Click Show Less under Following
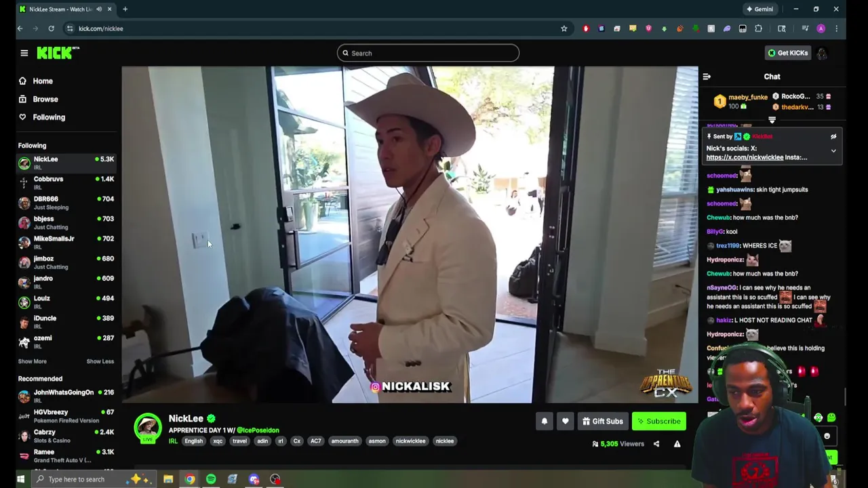Viewport: 868px width, 488px height. click(x=100, y=361)
